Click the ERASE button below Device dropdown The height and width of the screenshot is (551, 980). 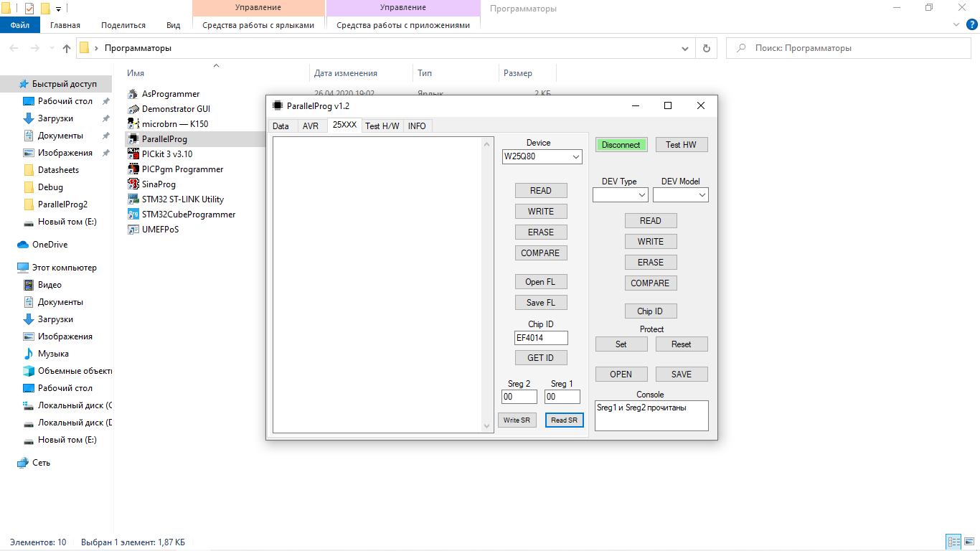pos(541,232)
